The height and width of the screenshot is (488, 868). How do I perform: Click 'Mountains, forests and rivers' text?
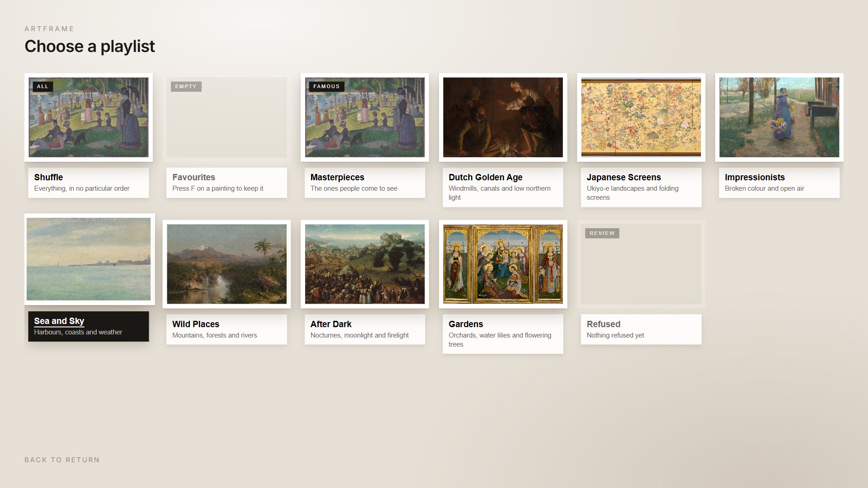[x=215, y=335]
